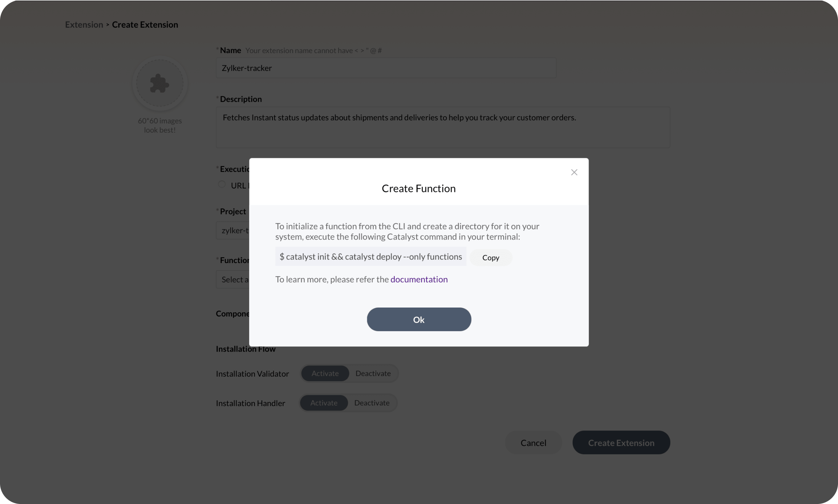The height and width of the screenshot is (504, 838).
Task: Deactivate the Installation Validator
Action: coord(373,373)
